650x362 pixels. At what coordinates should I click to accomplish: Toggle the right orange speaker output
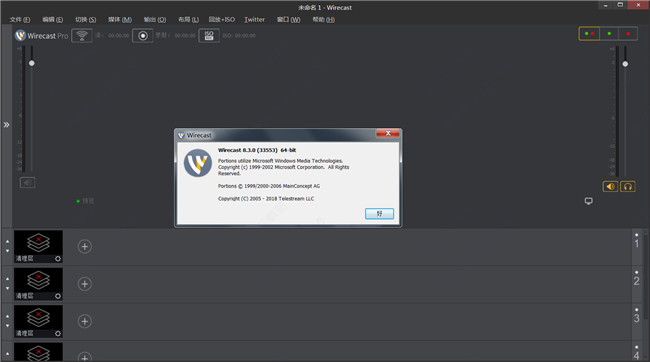tap(610, 187)
